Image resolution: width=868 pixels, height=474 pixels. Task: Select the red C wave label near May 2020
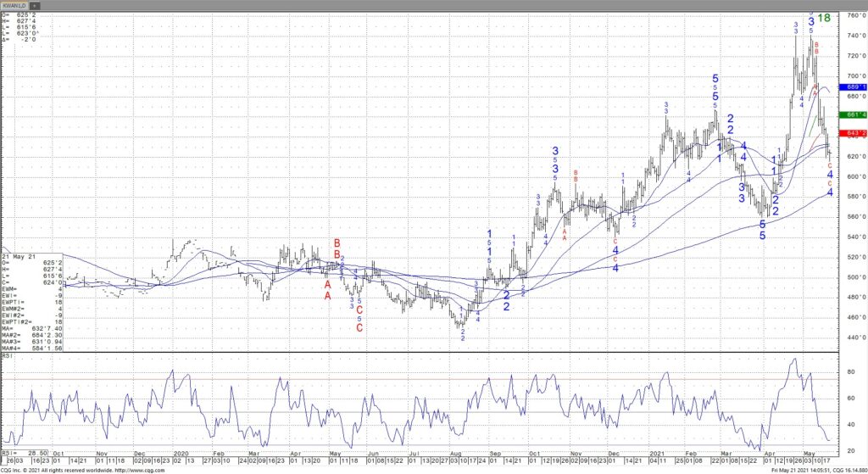coord(359,327)
